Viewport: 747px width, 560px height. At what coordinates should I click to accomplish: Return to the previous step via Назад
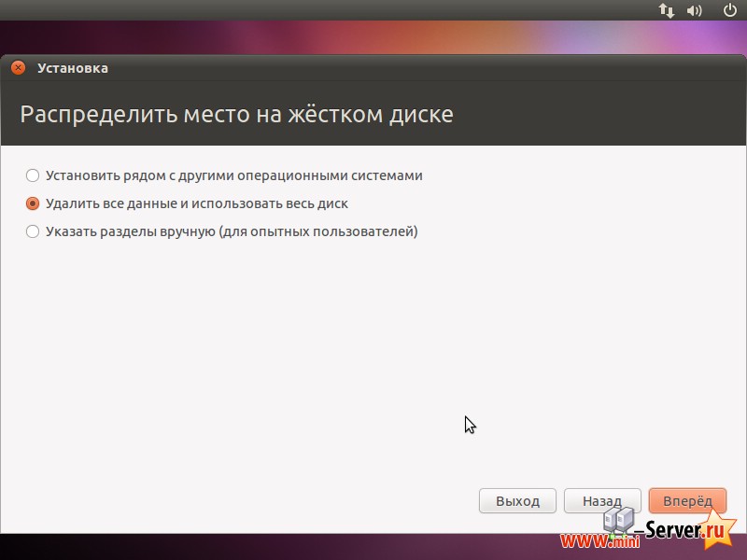pyautogui.click(x=602, y=500)
